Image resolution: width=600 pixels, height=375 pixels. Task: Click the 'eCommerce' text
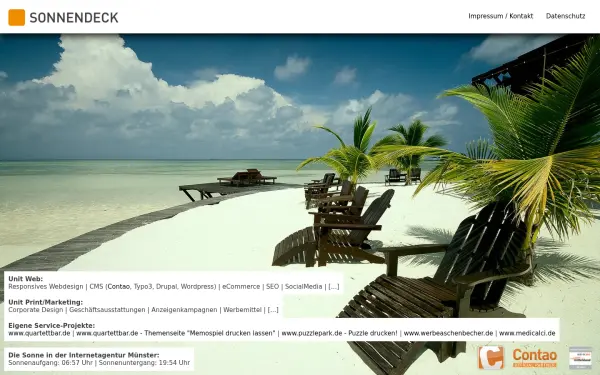241,287
